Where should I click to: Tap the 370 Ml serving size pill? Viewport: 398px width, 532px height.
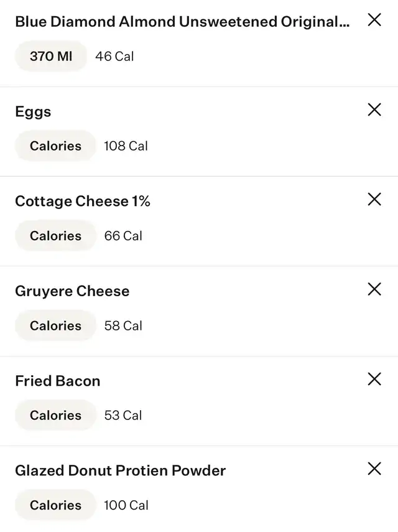tap(51, 56)
